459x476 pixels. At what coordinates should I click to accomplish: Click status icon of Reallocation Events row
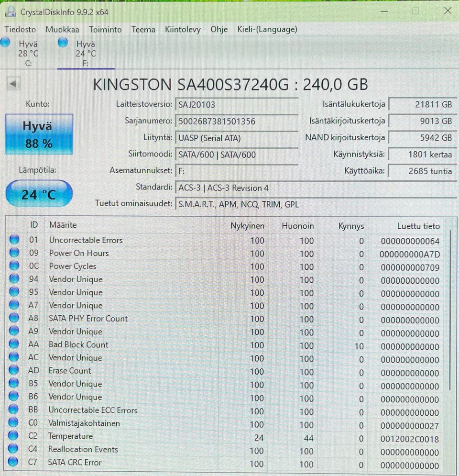[x=13, y=448]
